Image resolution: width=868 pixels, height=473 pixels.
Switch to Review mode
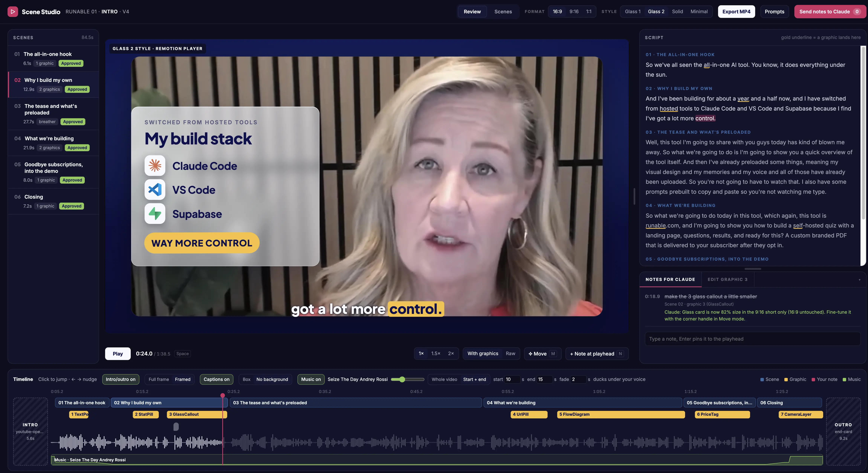472,11
